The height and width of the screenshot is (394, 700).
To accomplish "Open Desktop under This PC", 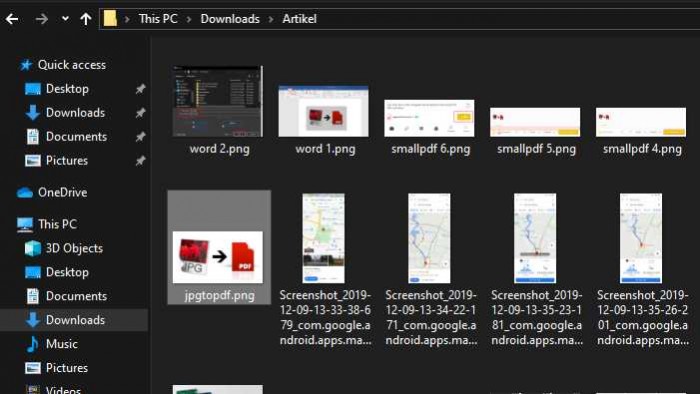I will (67, 272).
